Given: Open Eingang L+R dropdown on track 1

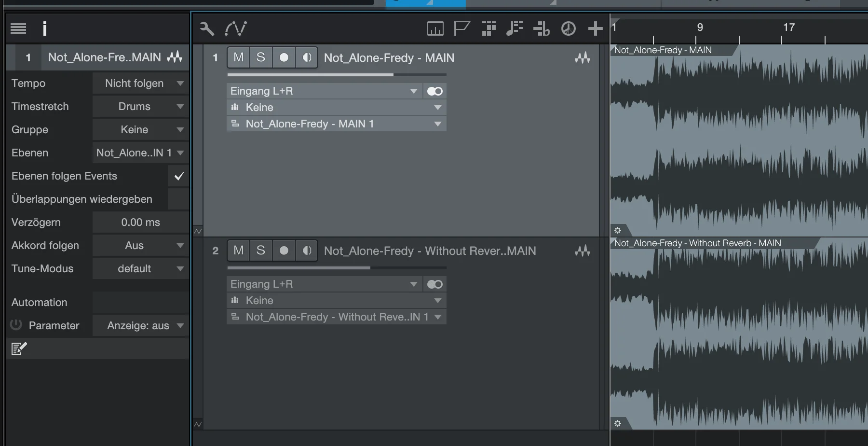Looking at the screenshot, I should pos(325,91).
